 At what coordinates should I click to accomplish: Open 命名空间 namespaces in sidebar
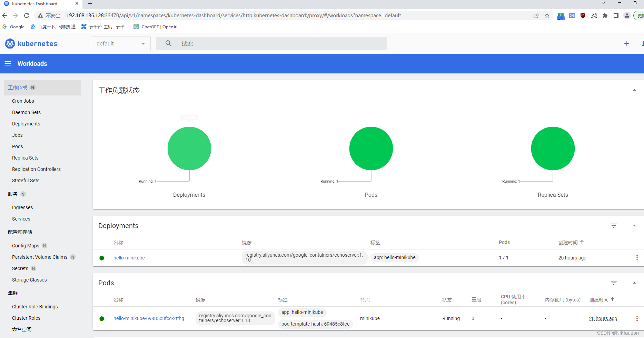click(22, 329)
